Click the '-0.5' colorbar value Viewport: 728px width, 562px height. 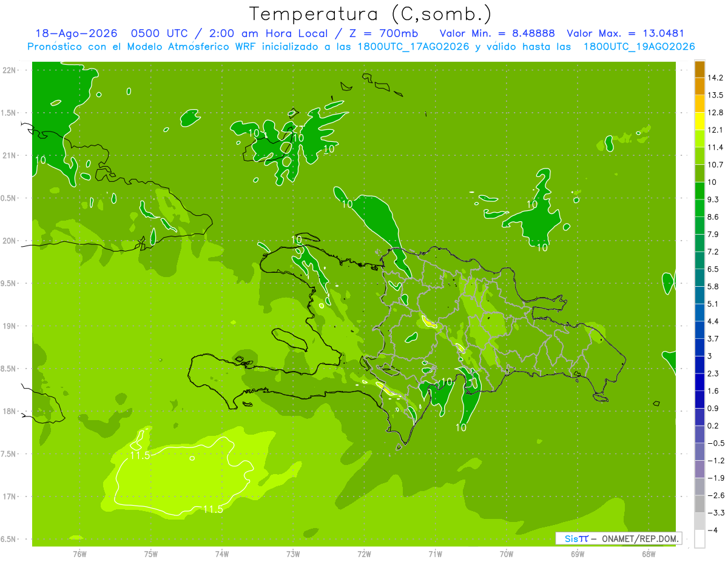click(715, 444)
